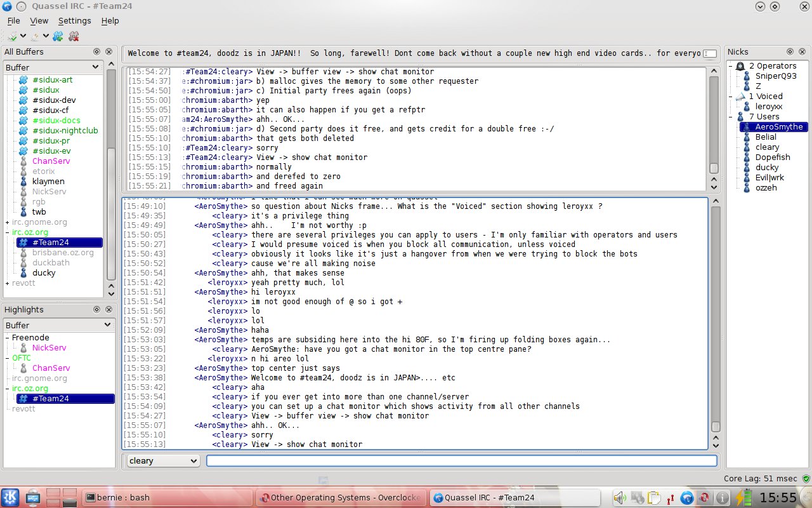Float the Nicks dock panel

pyautogui.click(x=790, y=51)
